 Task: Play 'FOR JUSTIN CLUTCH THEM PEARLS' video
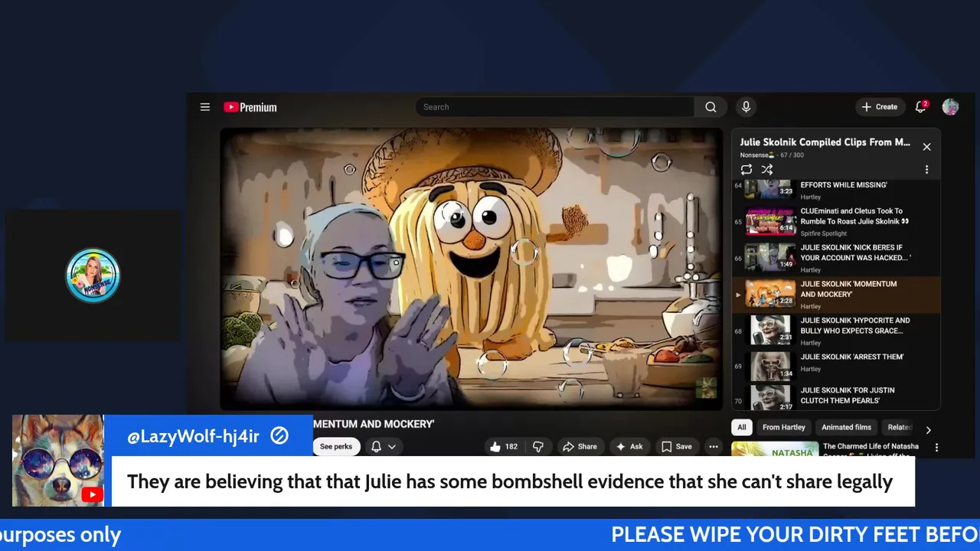(x=837, y=396)
